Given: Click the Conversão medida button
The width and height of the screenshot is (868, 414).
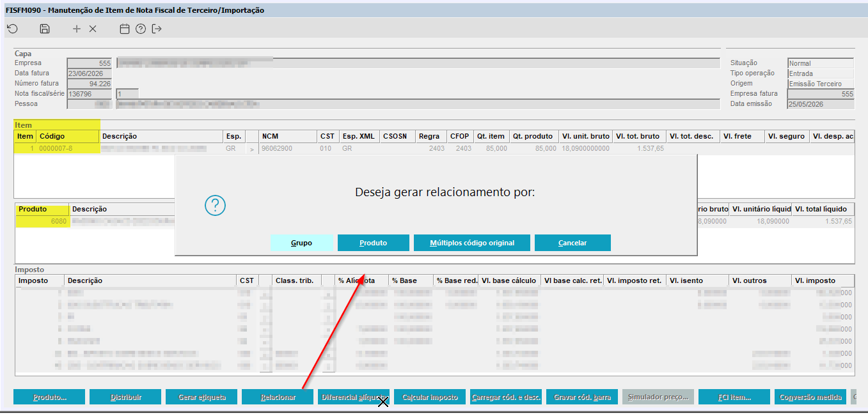Looking at the screenshot, I should [810, 397].
